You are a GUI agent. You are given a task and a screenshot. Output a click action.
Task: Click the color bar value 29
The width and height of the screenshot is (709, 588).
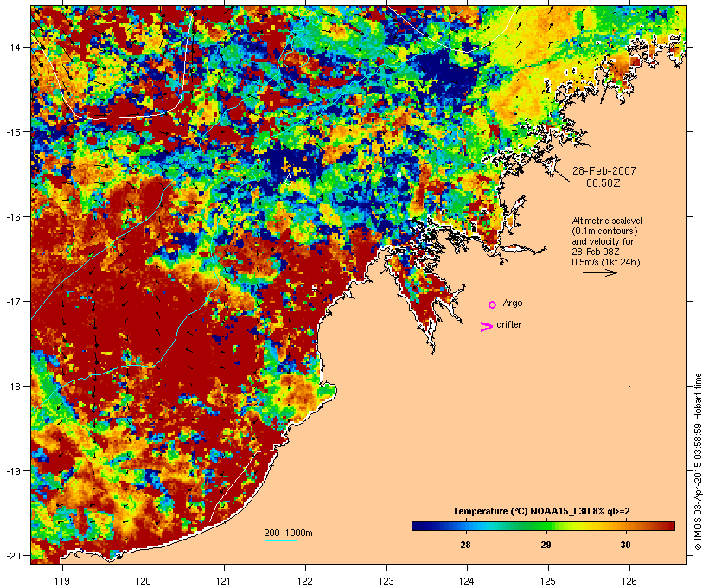[x=546, y=545]
